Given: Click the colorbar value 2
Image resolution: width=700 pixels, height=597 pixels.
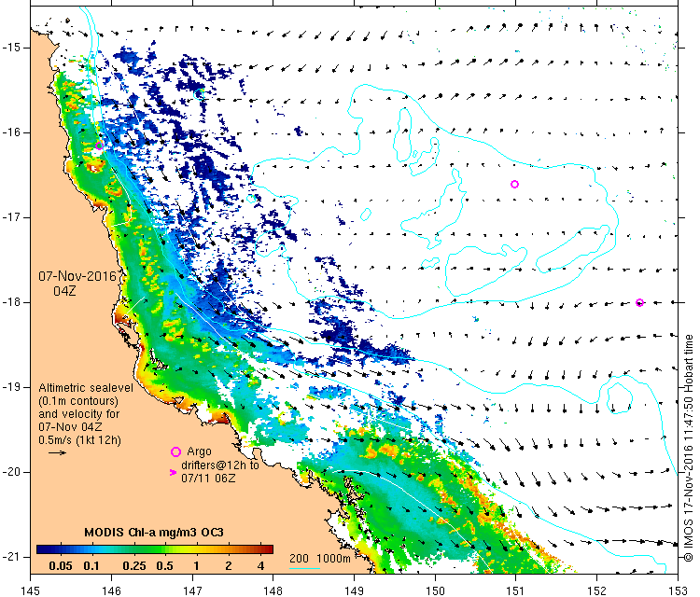Looking at the screenshot, I should click(228, 566).
